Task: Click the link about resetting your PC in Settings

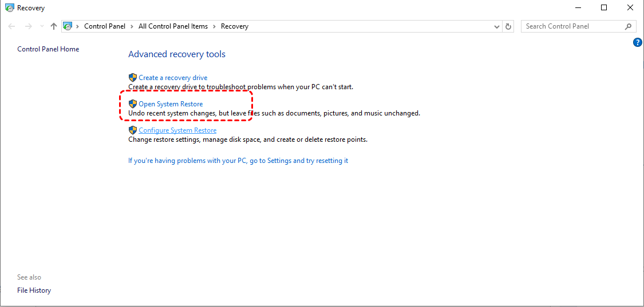Action: point(238,161)
